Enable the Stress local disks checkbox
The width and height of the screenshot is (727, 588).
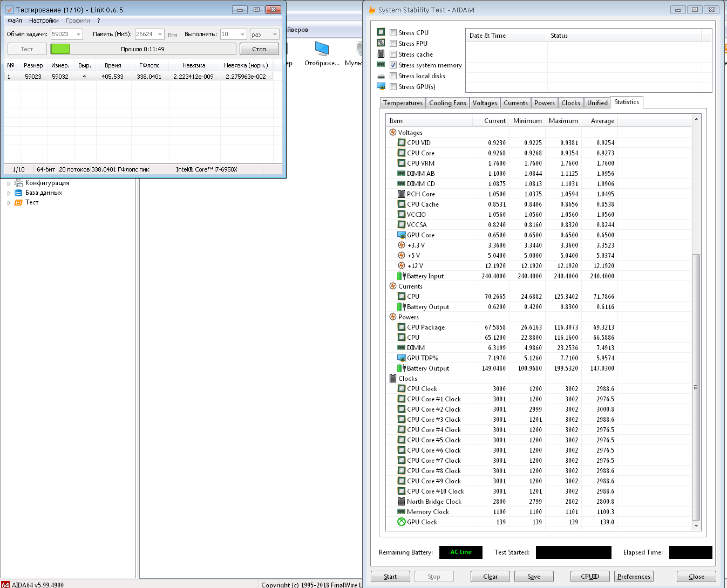[393, 76]
